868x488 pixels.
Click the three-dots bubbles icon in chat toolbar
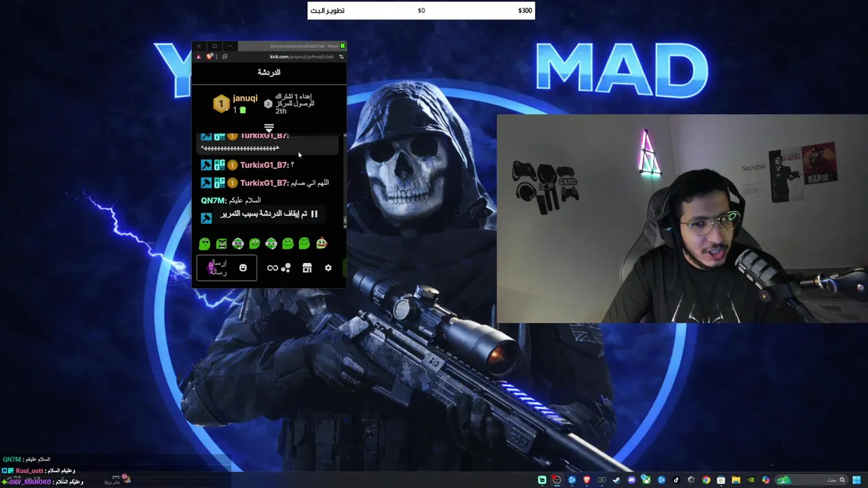coord(286,268)
